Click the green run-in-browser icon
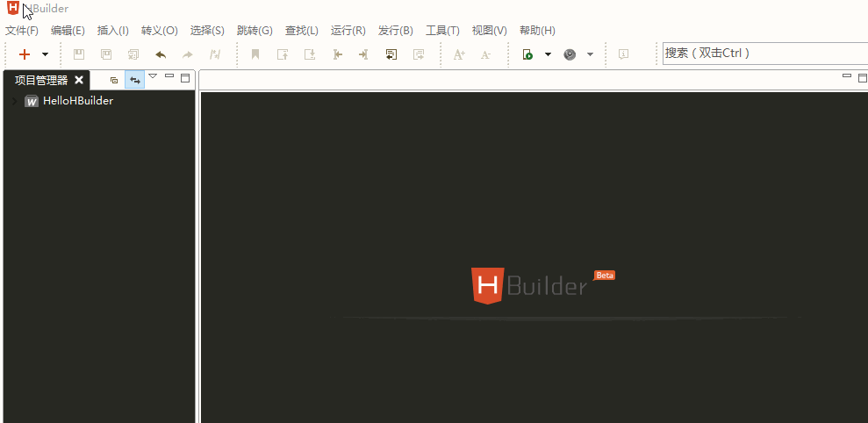 click(x=527, y=54)
